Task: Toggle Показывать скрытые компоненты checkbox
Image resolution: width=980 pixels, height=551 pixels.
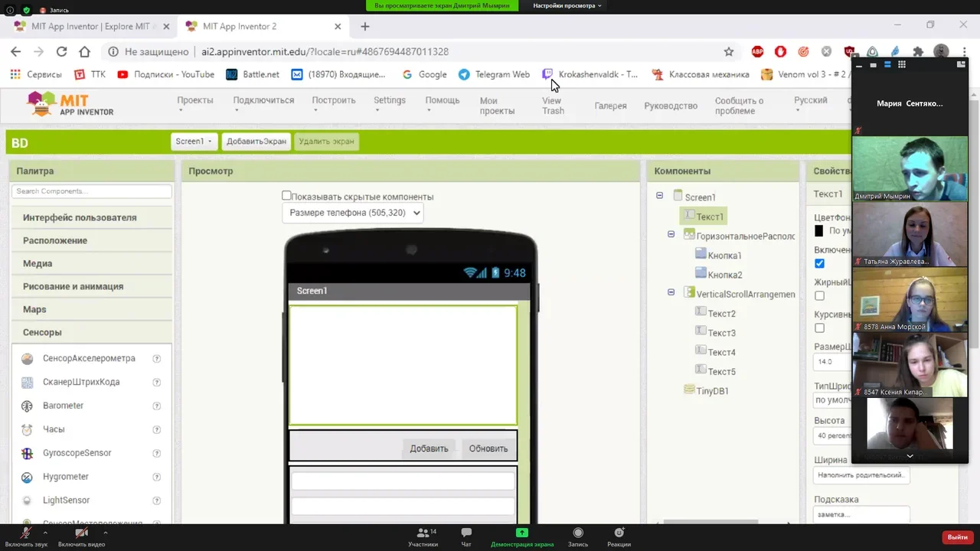Action: click(286, 196)
